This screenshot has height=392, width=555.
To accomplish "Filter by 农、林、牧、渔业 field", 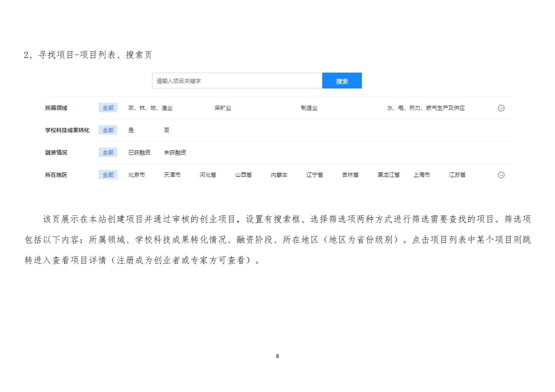I will point(150,108).
